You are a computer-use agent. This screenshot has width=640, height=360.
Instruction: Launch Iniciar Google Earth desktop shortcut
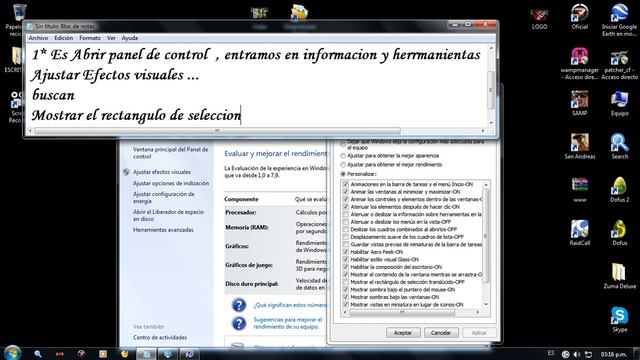coord(619,20)
